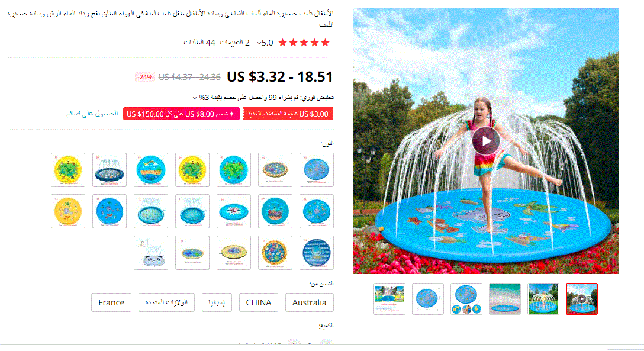Viewport: 644px width, 351px height.
Task: View thumbnail with three small mat variants
Action: coord(466,299)
